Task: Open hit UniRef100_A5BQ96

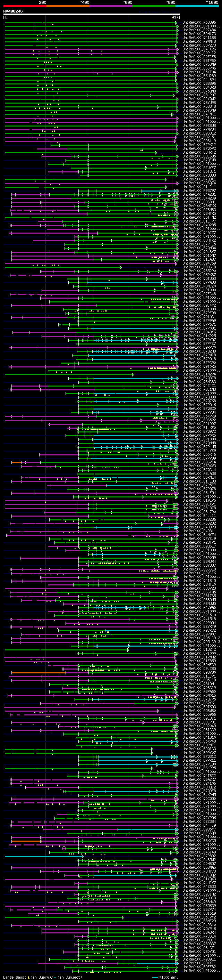Action: click(199, 23)
